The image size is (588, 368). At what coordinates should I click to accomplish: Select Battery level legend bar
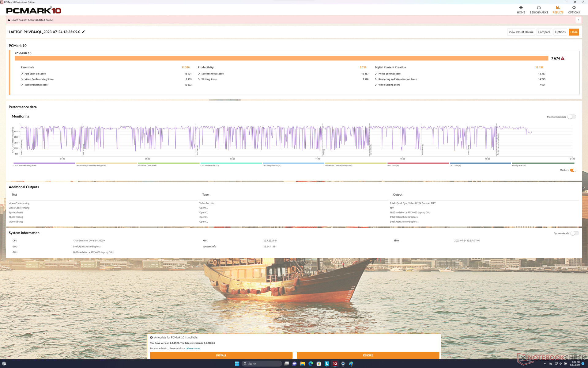point(543,163)
